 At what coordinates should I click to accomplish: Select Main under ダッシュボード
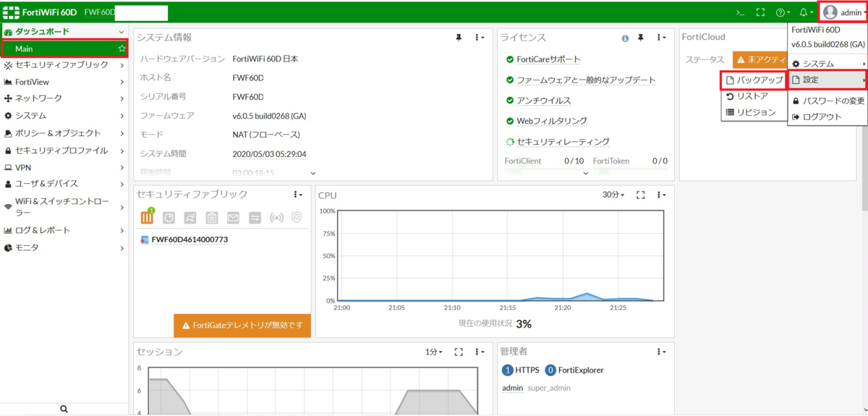point(64,48)
